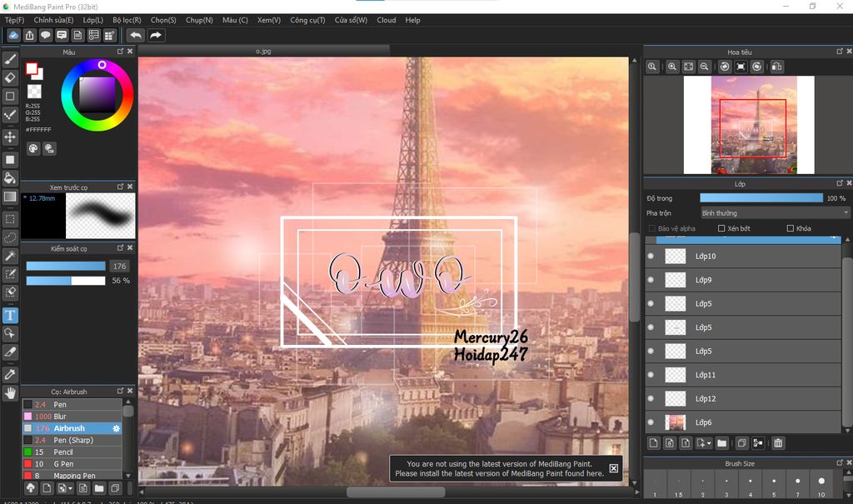Adjust the Độ trong opacity slider
853x504 pixels.
[761, 198]
